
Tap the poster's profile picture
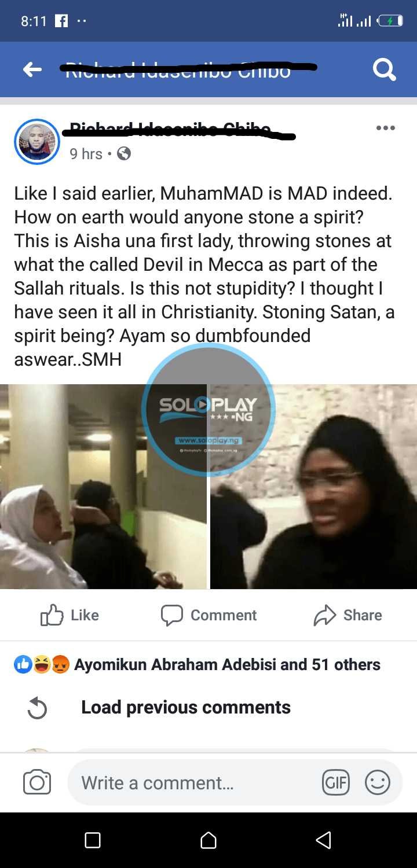tap(37, 142)
